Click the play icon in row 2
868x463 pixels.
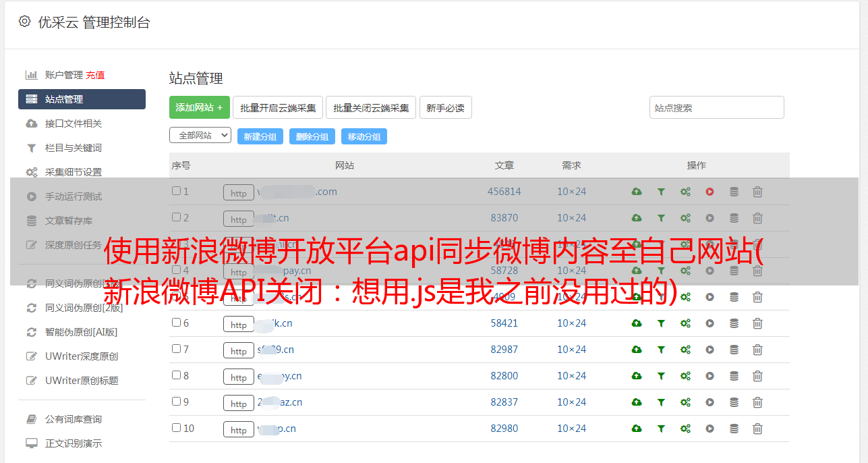tap(710, 218)
